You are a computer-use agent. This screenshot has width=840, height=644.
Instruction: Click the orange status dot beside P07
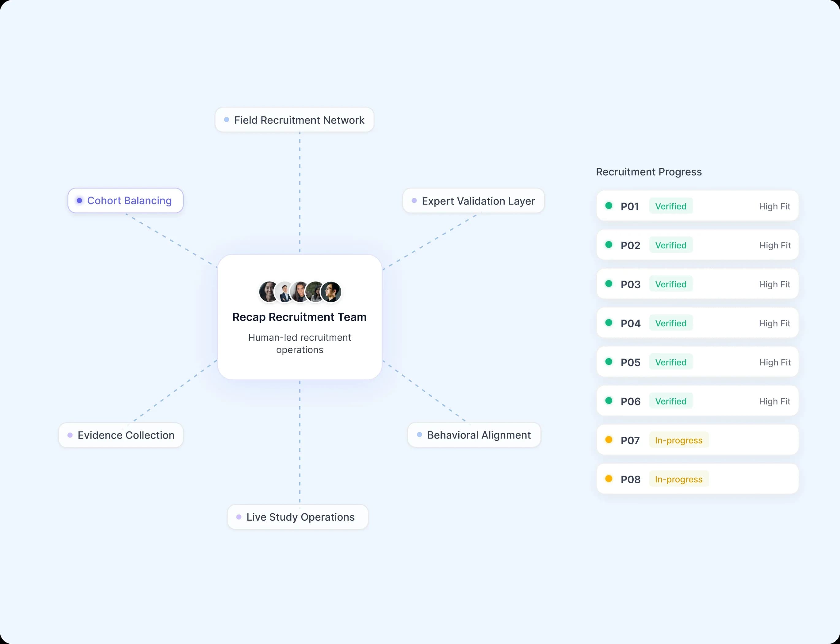click(609, 440)
